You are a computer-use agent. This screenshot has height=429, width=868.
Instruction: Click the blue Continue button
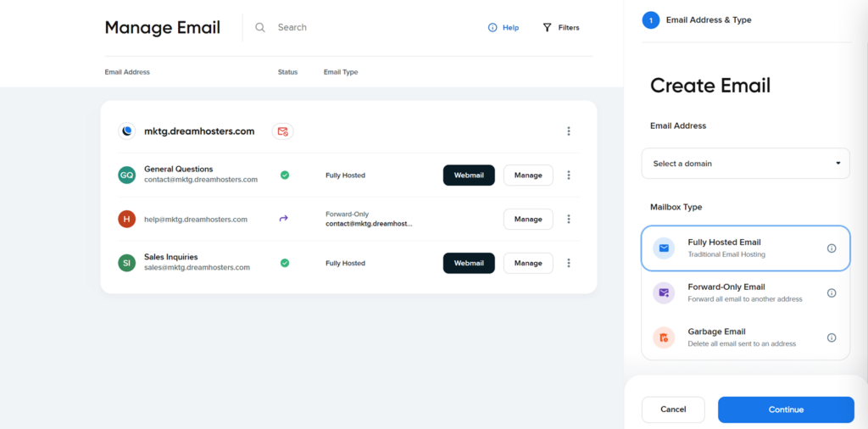click(786, 409)
